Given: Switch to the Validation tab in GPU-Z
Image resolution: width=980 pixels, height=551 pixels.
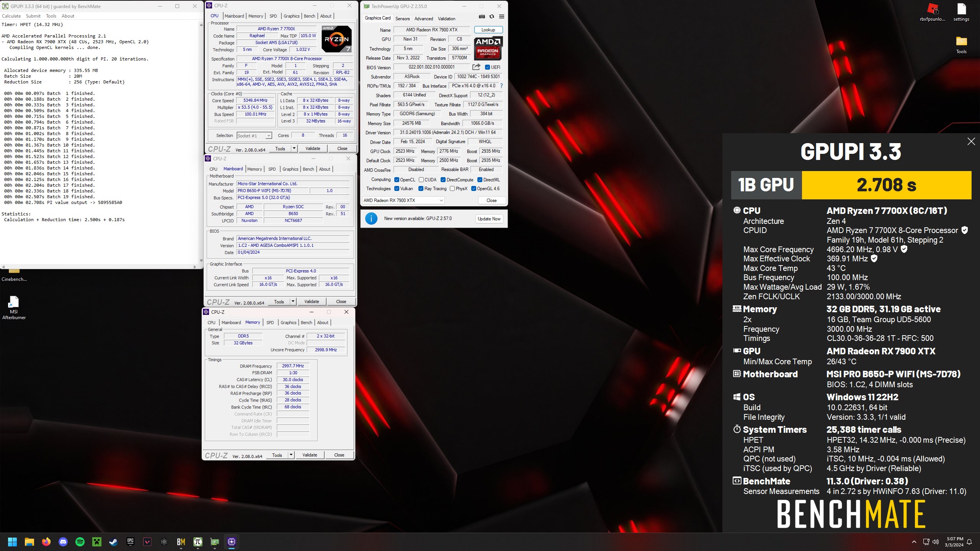Looking at the screenshot, I should tap(446, 18).
